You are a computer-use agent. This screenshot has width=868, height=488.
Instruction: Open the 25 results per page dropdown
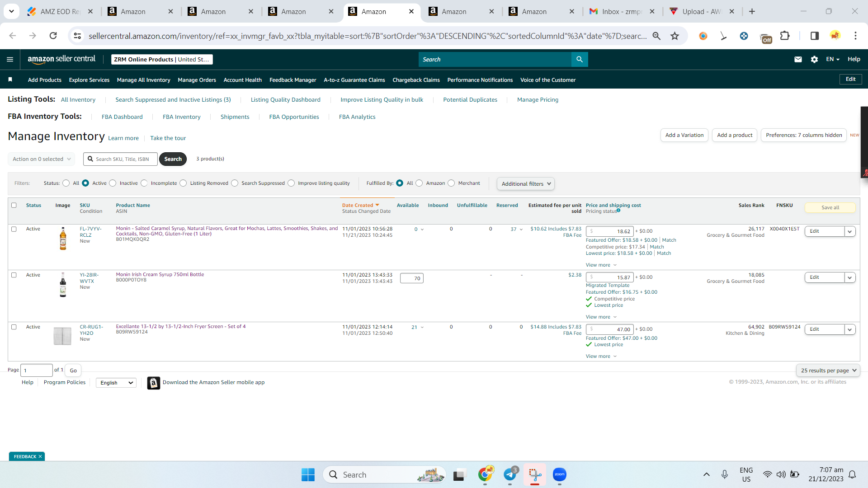[828, 371]
